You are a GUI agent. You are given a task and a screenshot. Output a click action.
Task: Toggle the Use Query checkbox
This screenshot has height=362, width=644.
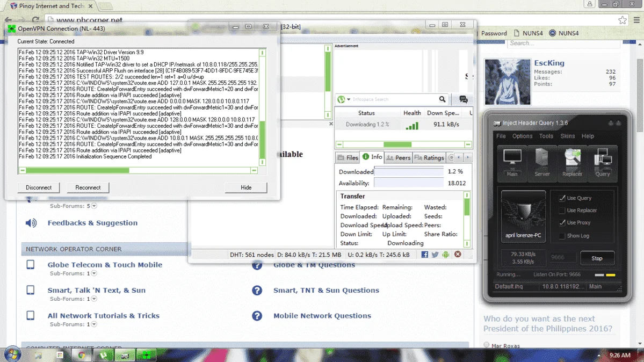coord(562,198)
